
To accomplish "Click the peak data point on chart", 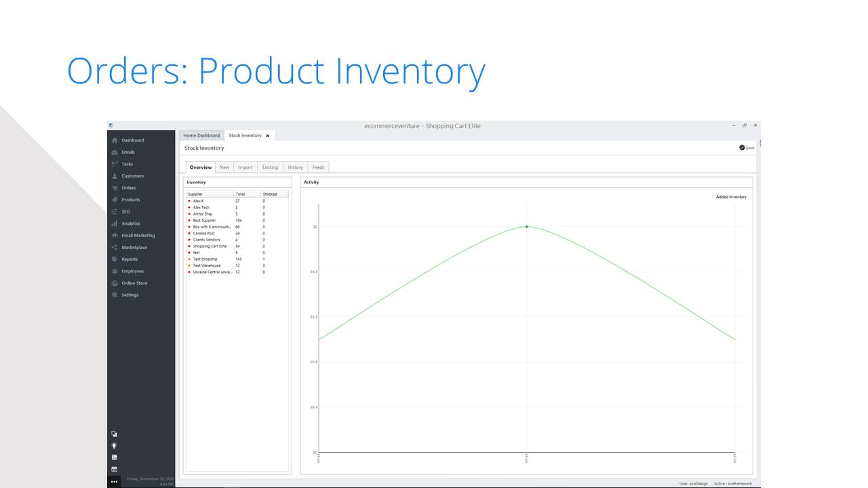I will [x=527, y=226].
